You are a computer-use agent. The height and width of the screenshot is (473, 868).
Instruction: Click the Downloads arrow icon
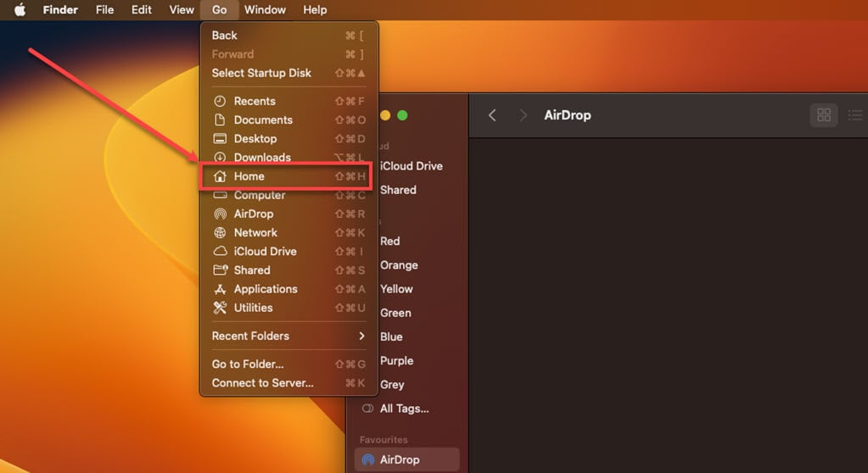tap(220, 157)
